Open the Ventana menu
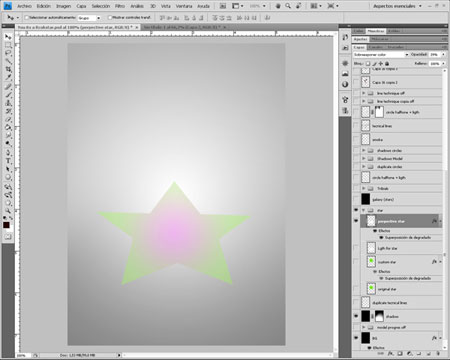Image resolution: width=450 pixels, height=360 pixels. click(x=184, y=6)
